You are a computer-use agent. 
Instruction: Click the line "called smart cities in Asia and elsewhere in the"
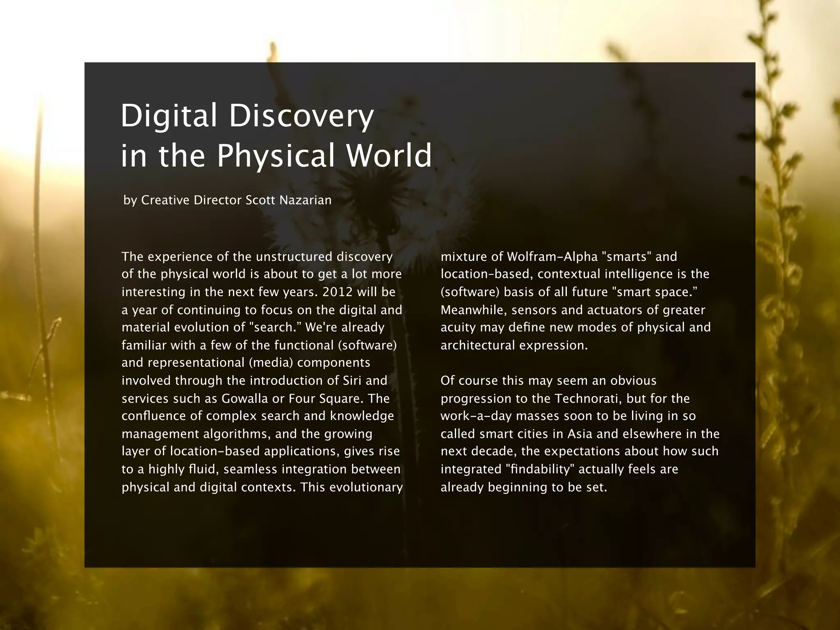click(x=580, y=434)
